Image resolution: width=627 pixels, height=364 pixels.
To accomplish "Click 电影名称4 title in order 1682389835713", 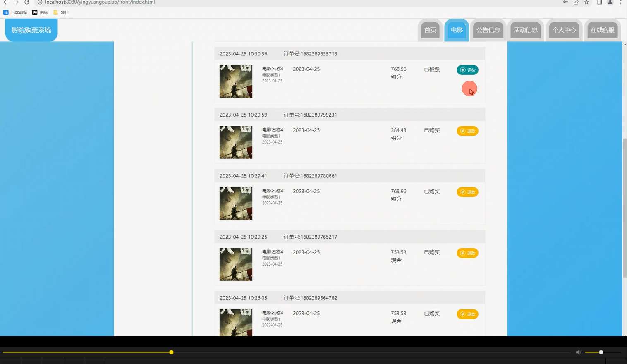I will [273, 69].
